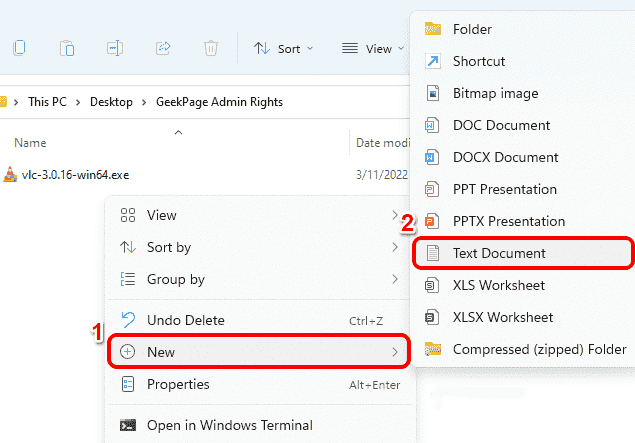Open the View dropdown in the toolbar

372,48
